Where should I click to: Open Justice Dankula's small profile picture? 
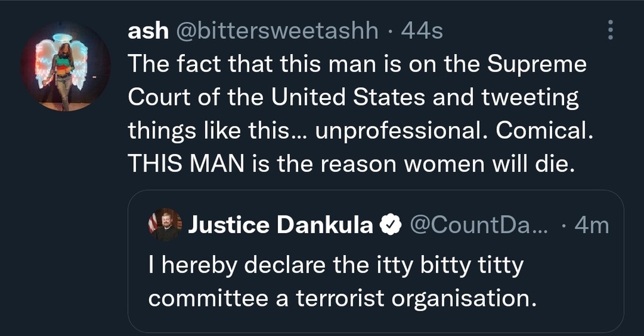click(x=165, y=225)
